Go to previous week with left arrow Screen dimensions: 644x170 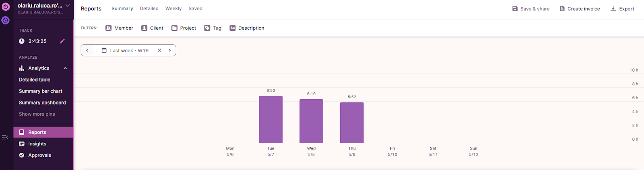coord(87,50)
